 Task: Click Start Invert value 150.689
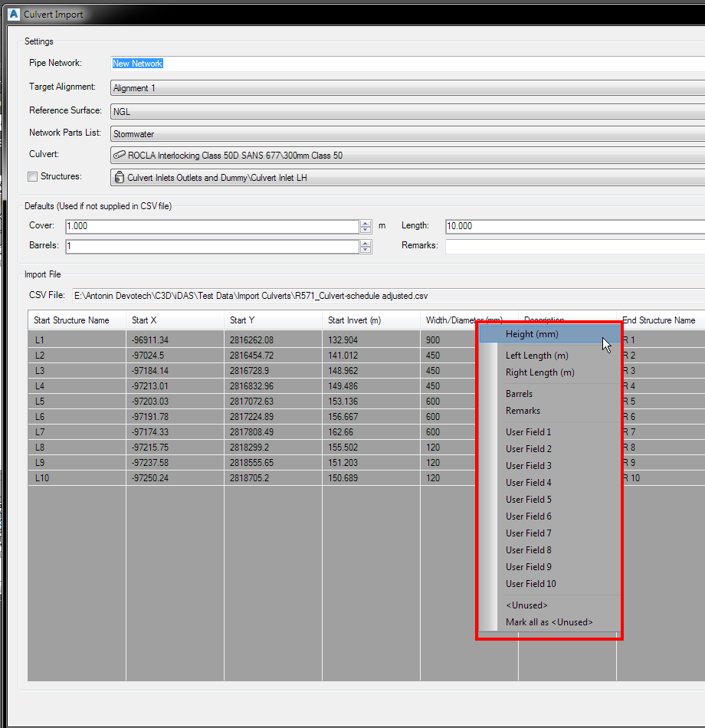(x=371, y=477)
